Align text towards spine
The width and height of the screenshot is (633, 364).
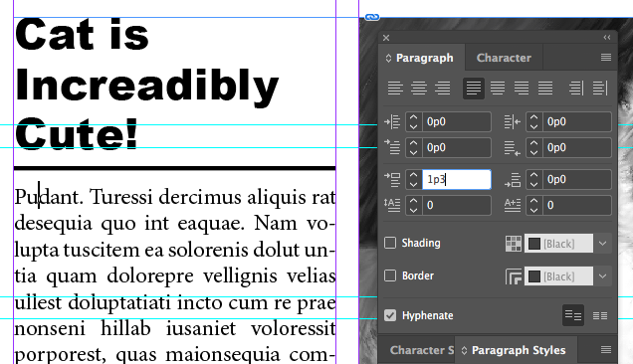click(576, 88)
